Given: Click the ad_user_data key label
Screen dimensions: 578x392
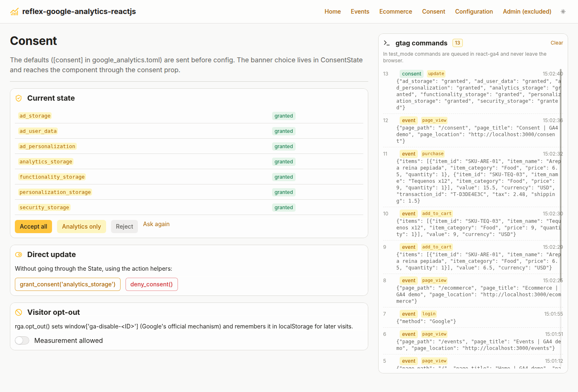Looking at the screenshot, I should tap(38, 131).
